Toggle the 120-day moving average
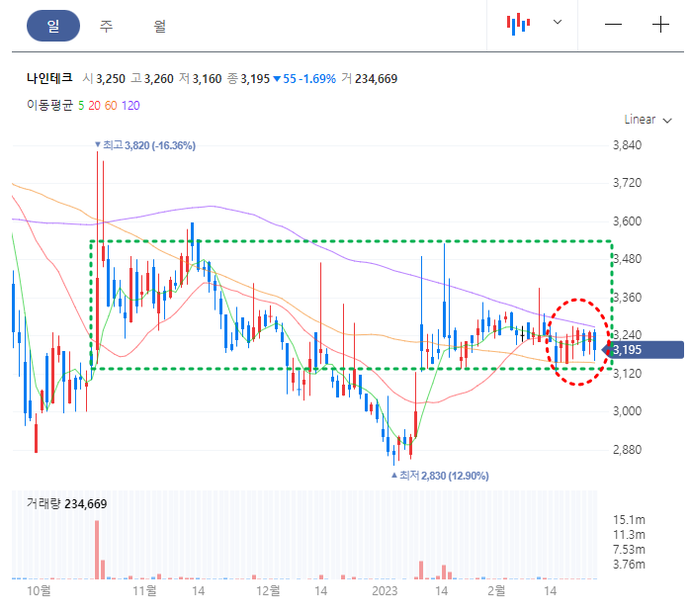This screenshot has height=616, width=690. [130, 106]
